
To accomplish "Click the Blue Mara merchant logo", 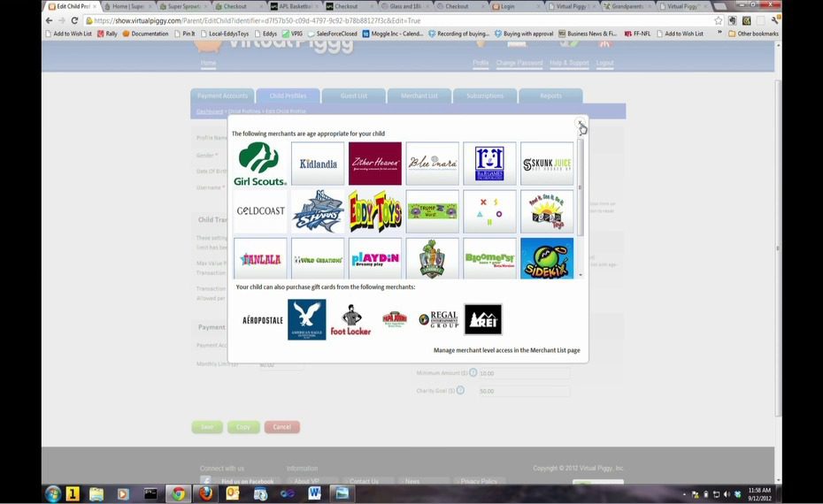I will [433, 164].
